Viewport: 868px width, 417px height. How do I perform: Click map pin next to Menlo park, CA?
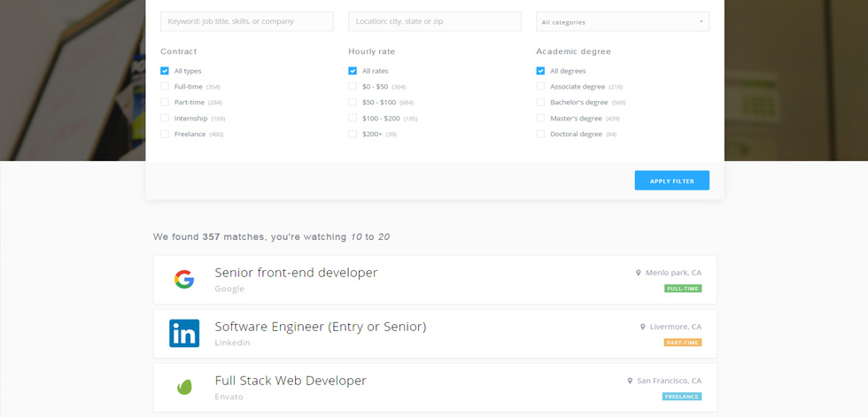[639, 273]
